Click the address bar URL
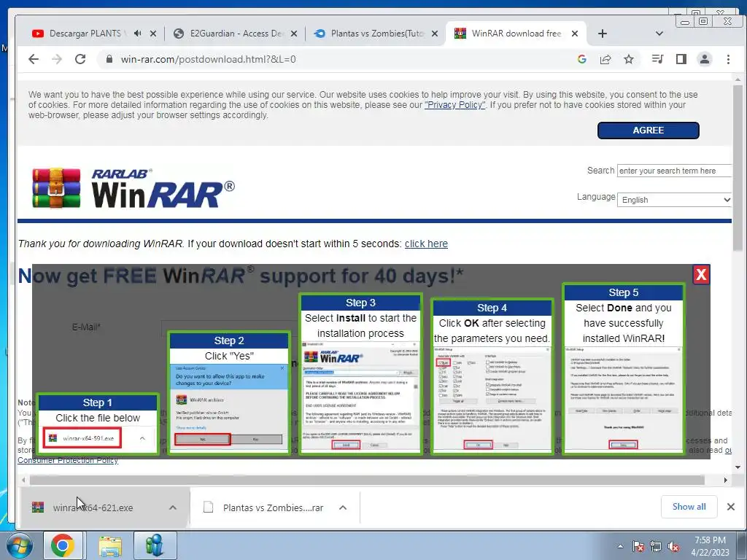 click(208, 59)
